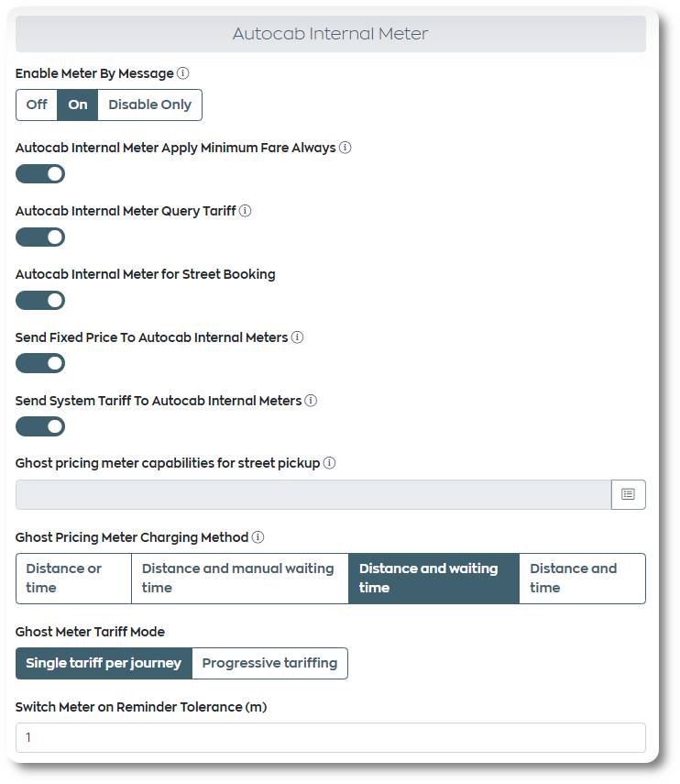
Task: Switch to Progressive tariffing mode
Action: coord(269,663)
